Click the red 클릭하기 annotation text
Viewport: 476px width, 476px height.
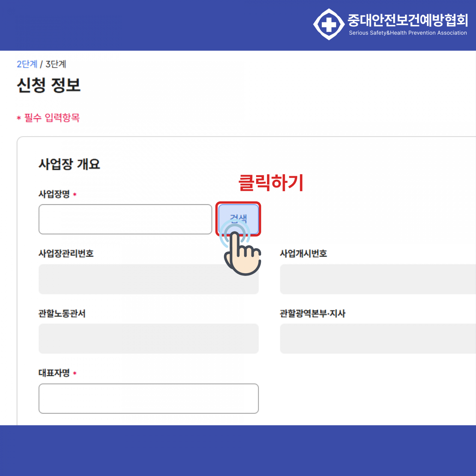point(271,182)
